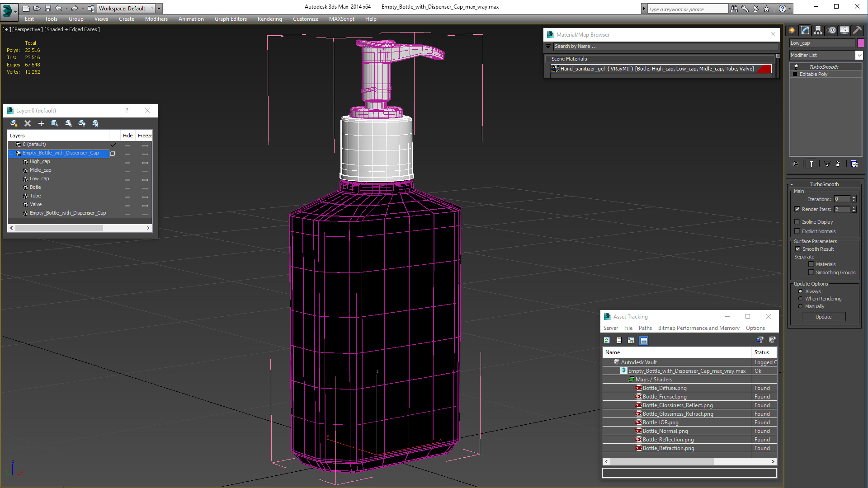
Task: Click New Scene toolbar icon
Action: pos(26,8)
